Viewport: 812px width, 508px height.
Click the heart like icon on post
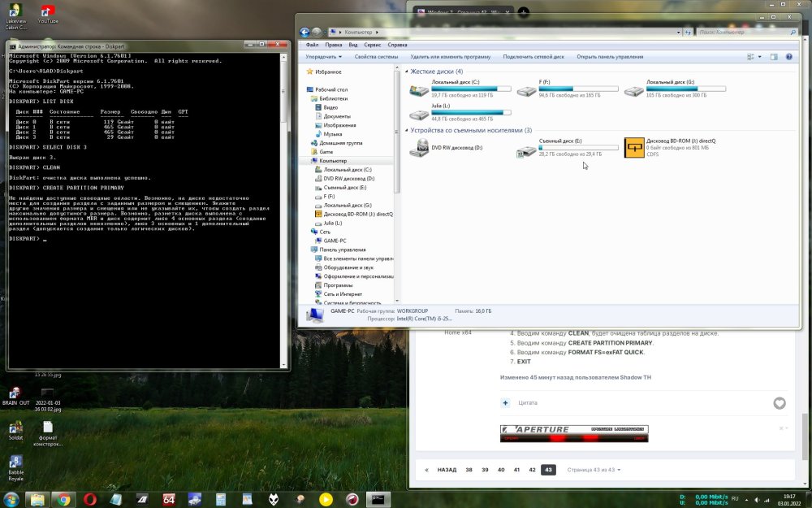(x=780, y=403)
